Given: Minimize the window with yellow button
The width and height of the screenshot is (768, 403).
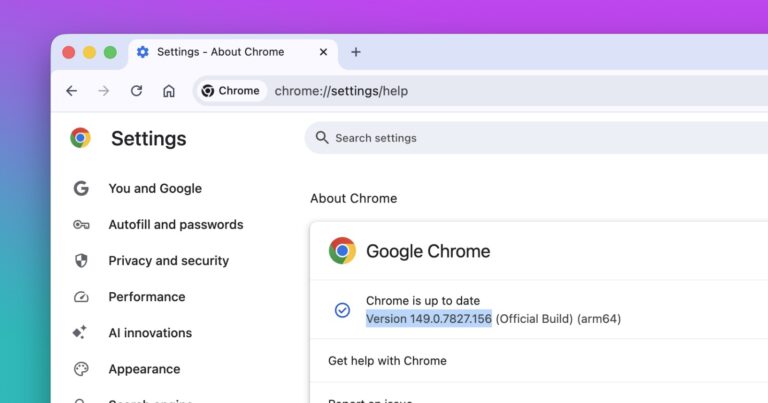Looking at the screenshot, I should pos(89,52).
